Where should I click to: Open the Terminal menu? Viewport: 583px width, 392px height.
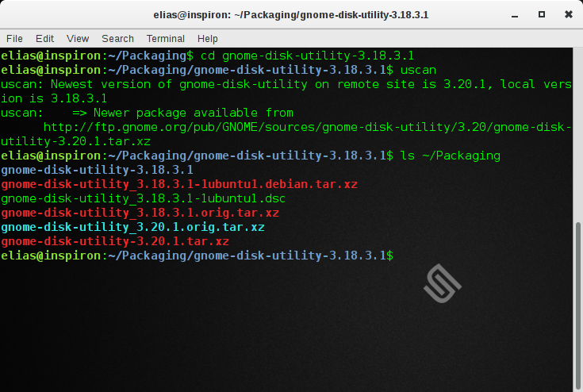pyautogui.click(x=165, y=38)
